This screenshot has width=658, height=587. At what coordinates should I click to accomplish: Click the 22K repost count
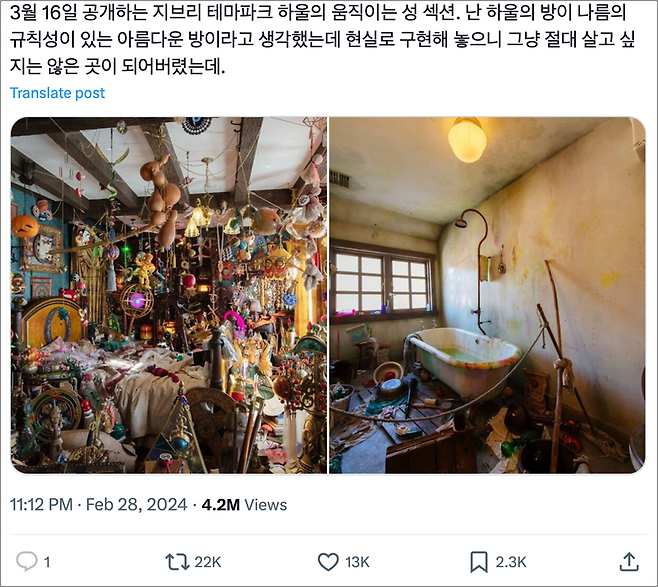tap(208, 562)
